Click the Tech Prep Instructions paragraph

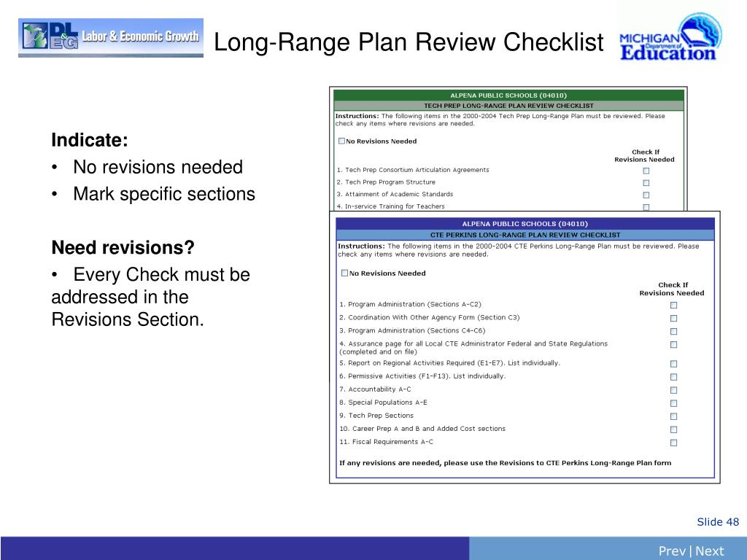coord(500,120)
